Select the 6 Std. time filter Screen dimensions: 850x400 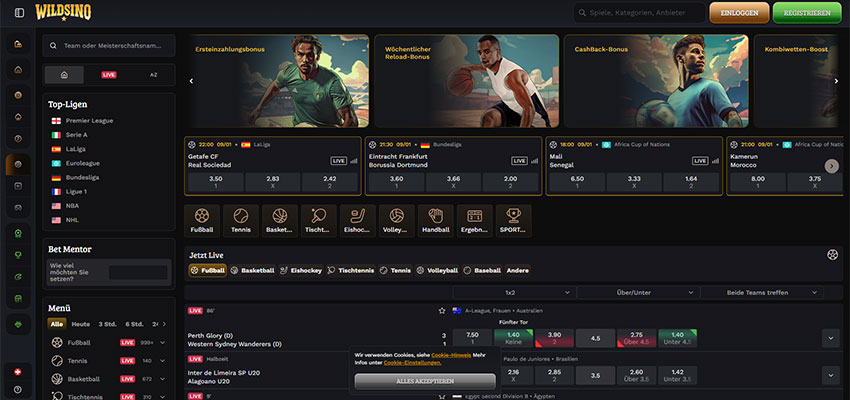point(134,324)
